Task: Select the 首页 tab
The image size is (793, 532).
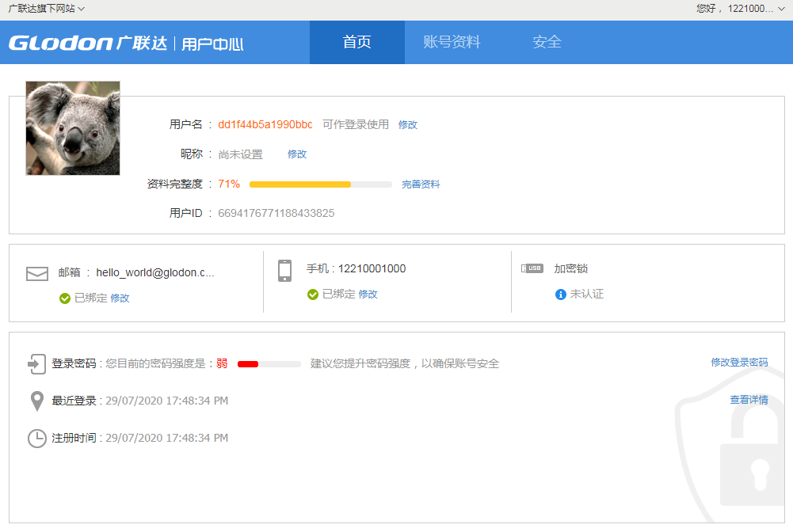Action: 356,43
